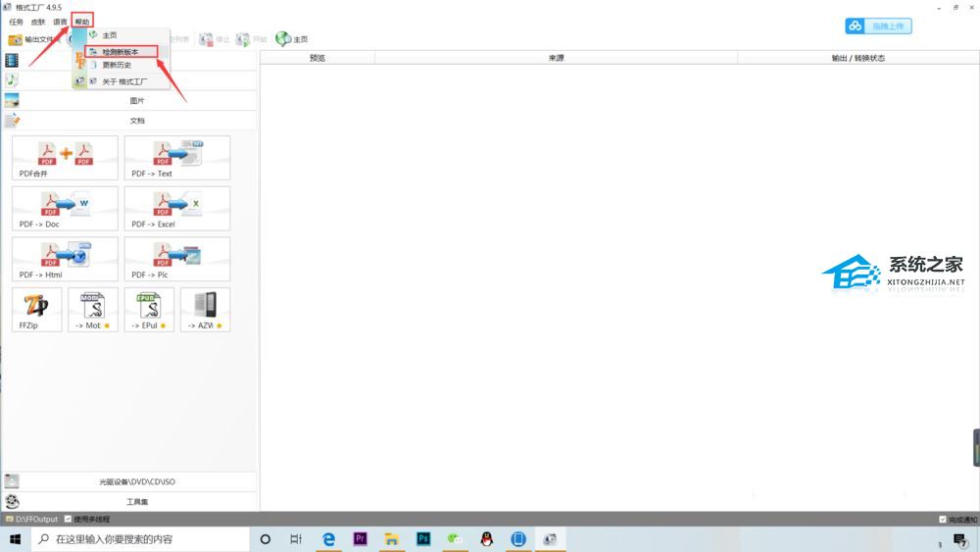Open Microsoft Edge from the taskbar
Viewport: 980px width, 552px height.
coord(328,539)
